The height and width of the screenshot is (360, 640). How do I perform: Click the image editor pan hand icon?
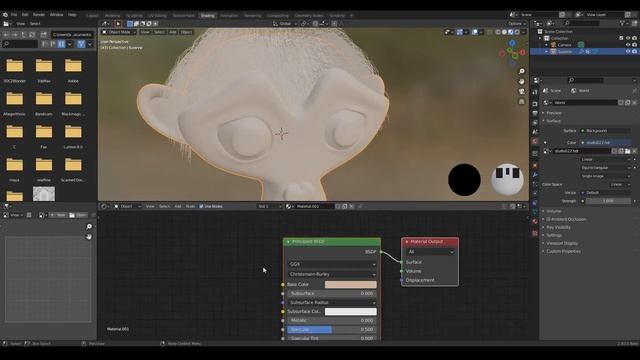pos(89,236)
